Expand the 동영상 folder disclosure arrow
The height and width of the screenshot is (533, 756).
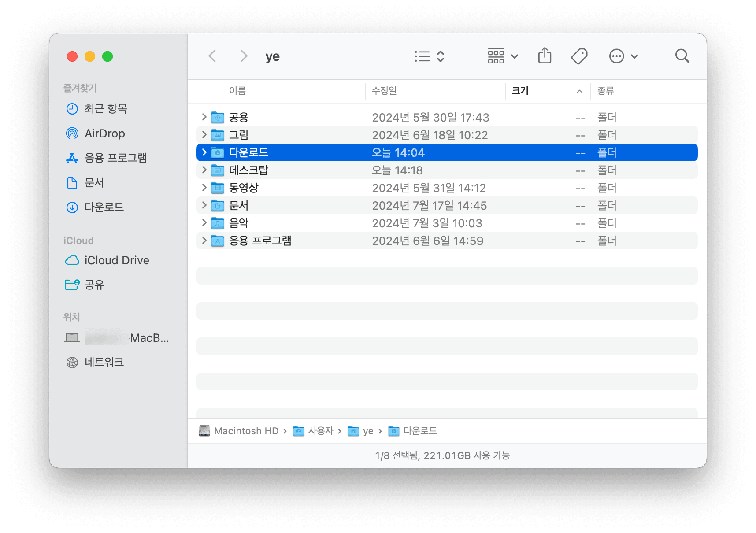(x=204, y=188)
